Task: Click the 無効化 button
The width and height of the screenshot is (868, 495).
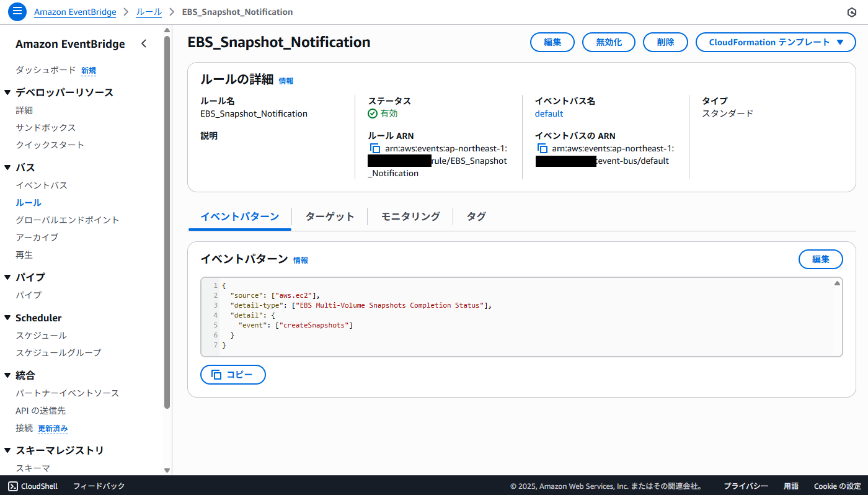Action: tap(609, 42)
